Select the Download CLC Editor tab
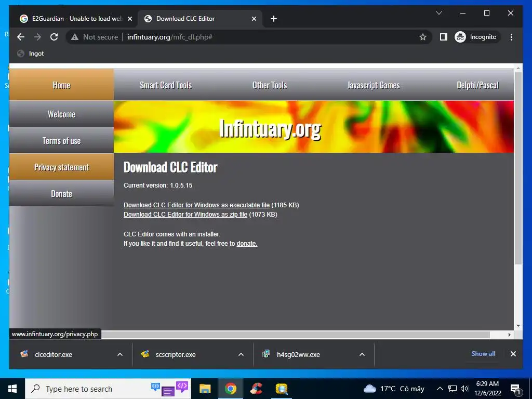 pos(200,19)
